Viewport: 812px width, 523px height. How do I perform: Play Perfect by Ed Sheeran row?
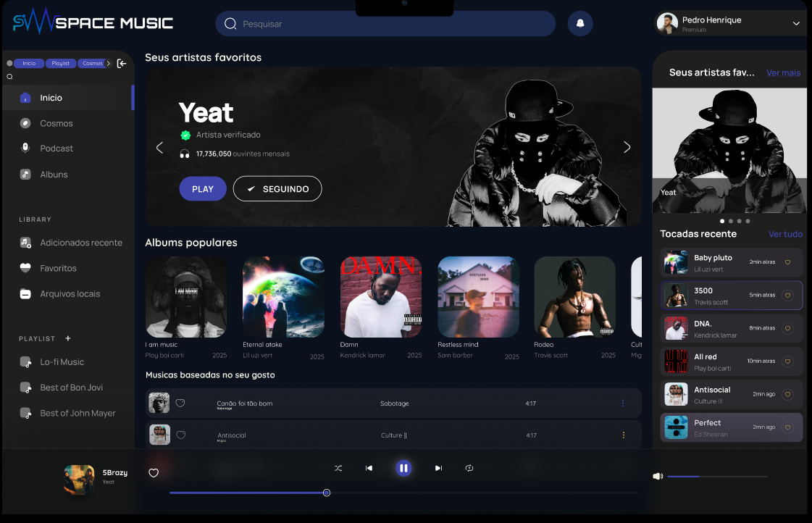731,427
